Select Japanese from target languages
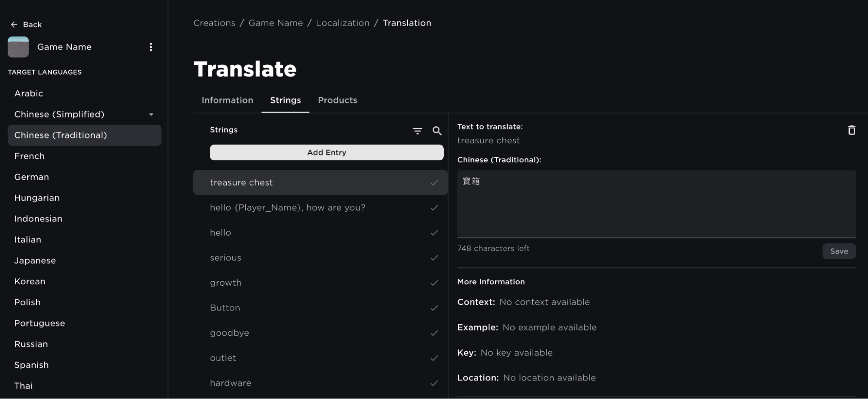Image resolution: width=868 pixels, height=399 pixels. coord(35,261)
